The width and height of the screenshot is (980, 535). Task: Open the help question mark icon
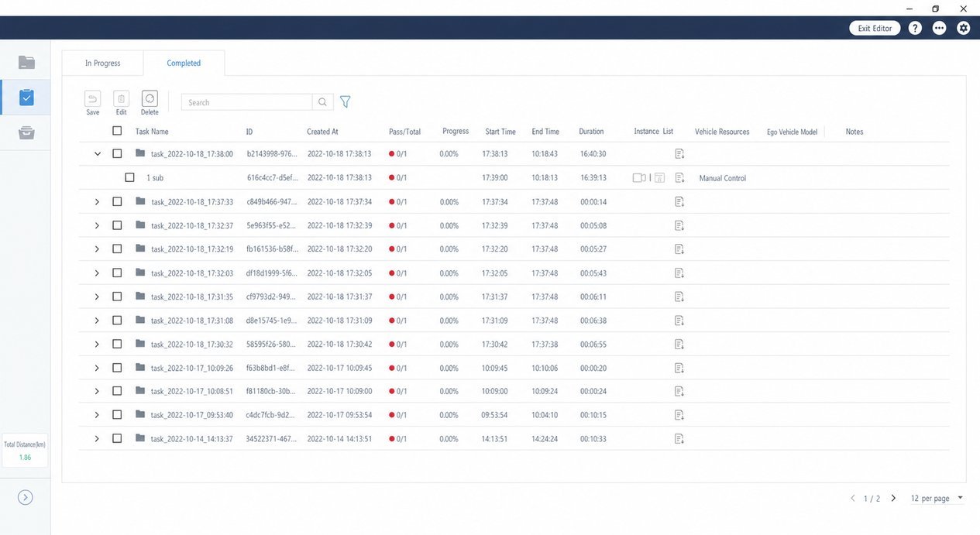915,28
